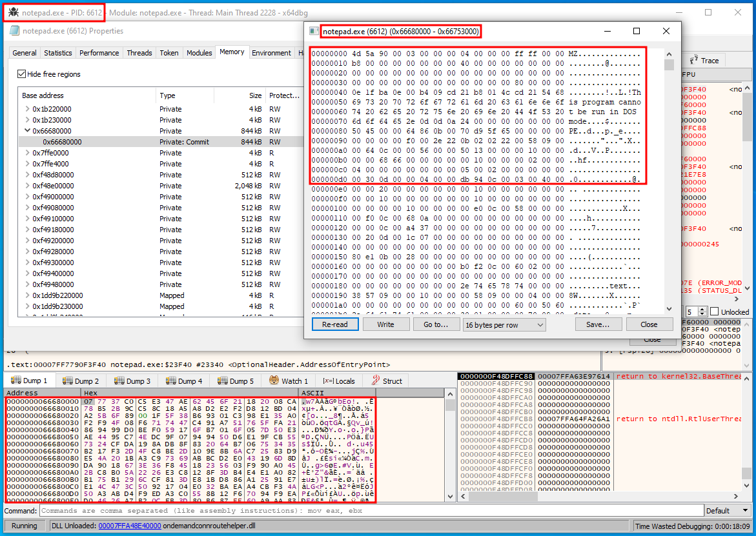Open the bytes per row dropdown
Screen dimensions: 756x536
point(504,325)
